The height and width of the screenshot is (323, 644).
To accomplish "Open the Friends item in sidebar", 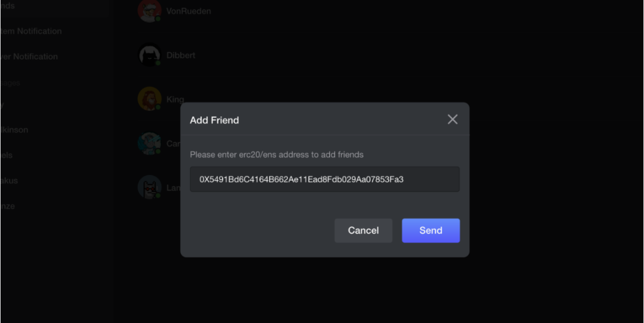I will pyautogui.click(x=8, y=5).
